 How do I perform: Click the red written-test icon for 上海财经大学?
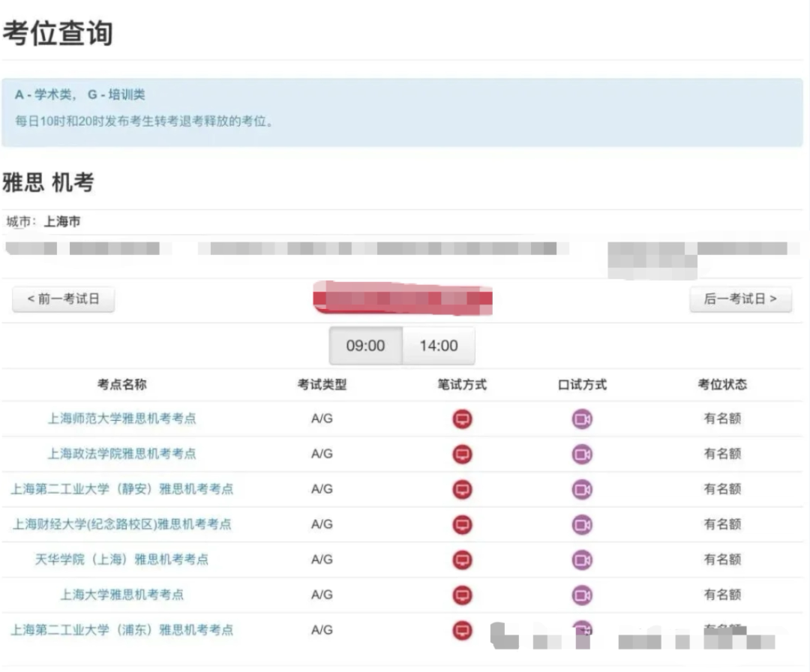[x=463, y=524]
